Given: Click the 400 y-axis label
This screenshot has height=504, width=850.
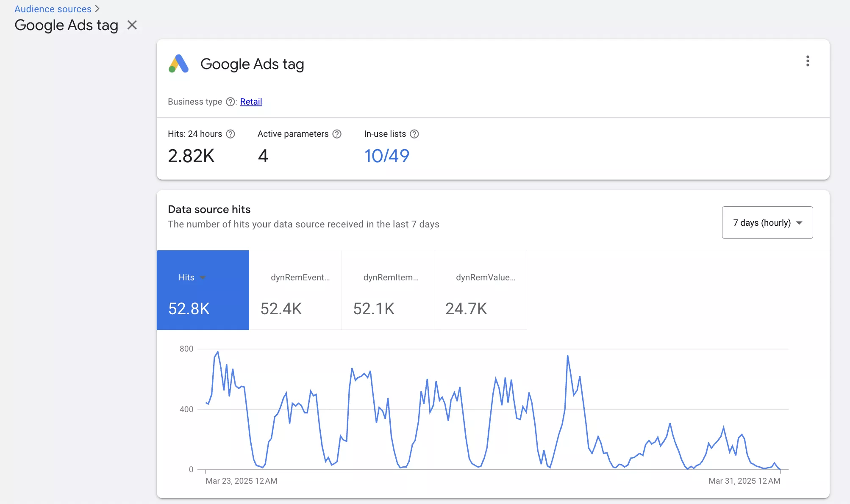Looking at the screenshot, I should tap(186, 409).
